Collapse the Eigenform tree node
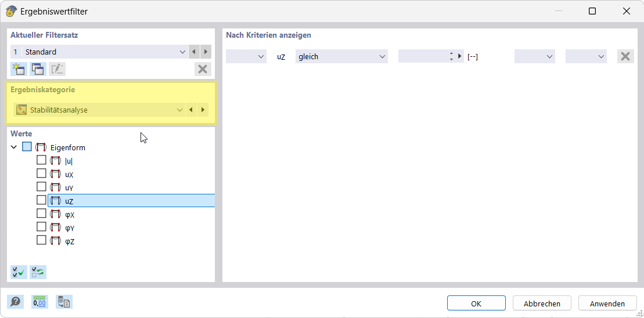The height and width of the screenshot is (318, 644). [14, 147]
